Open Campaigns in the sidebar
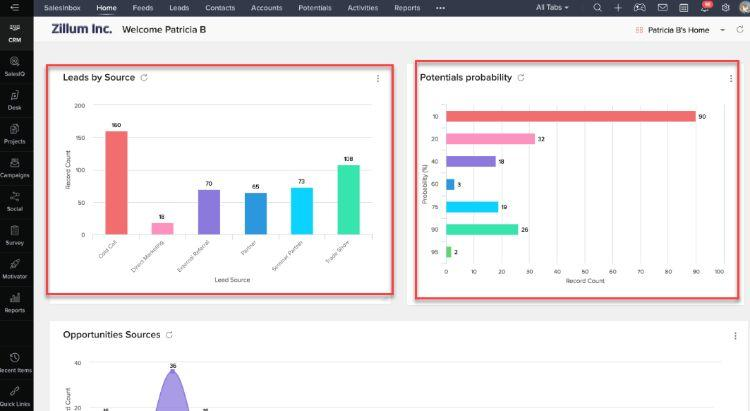Image resolution: width=750 pixels, height=411 pixels. click(15, 168)
